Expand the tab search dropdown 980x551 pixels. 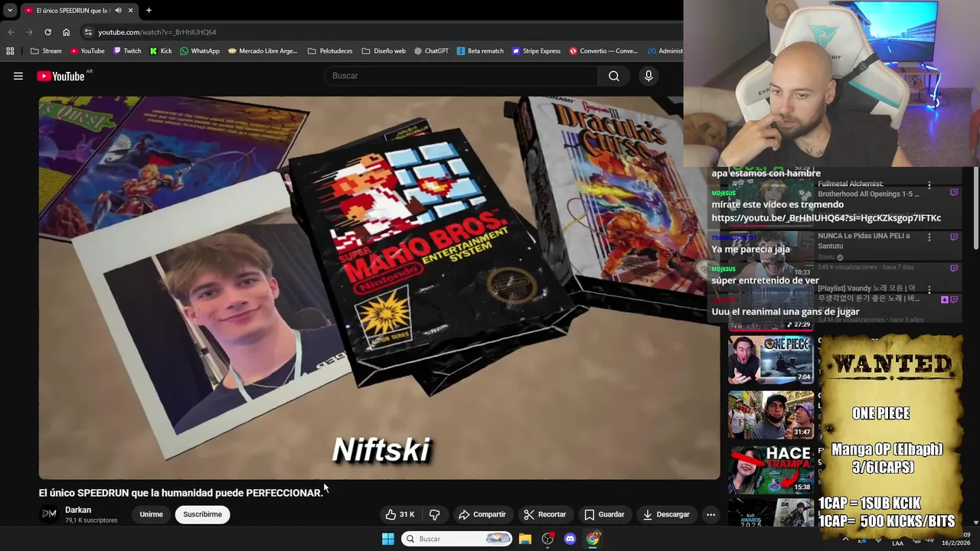pyautogui.click(x=10, y=11)
